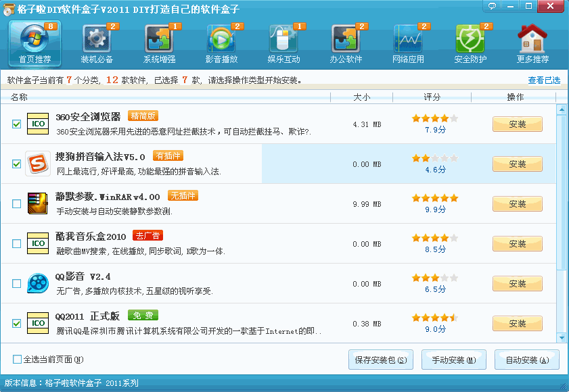Click the scrollbar down arrow
The width and height of the screenshot is (569, 392).
[x=562, y=338]
